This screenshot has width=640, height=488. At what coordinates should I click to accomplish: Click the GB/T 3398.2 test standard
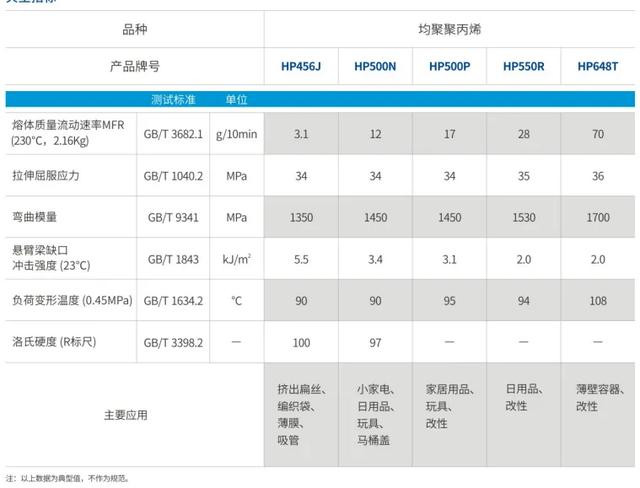173,343
